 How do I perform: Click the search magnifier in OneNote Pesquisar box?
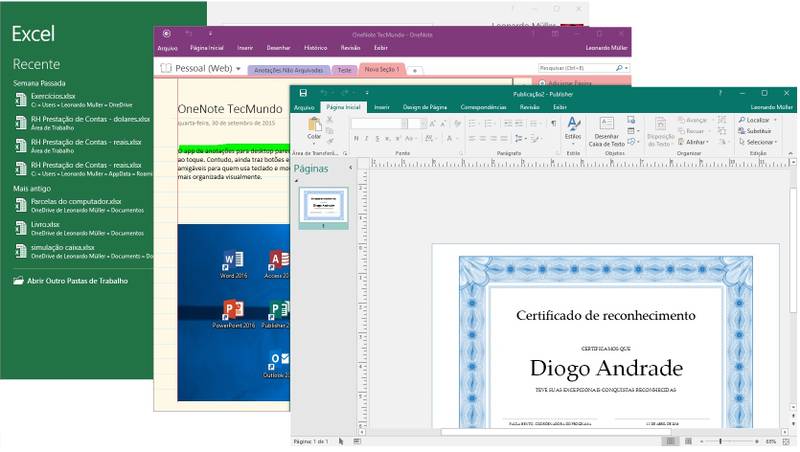click(x=619, y=68)
